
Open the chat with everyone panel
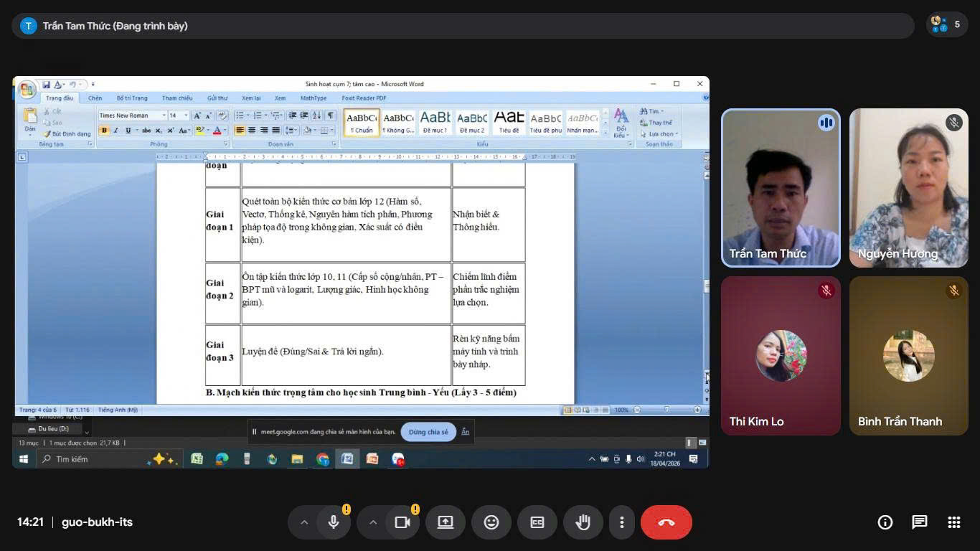click(x=919, y=522)
